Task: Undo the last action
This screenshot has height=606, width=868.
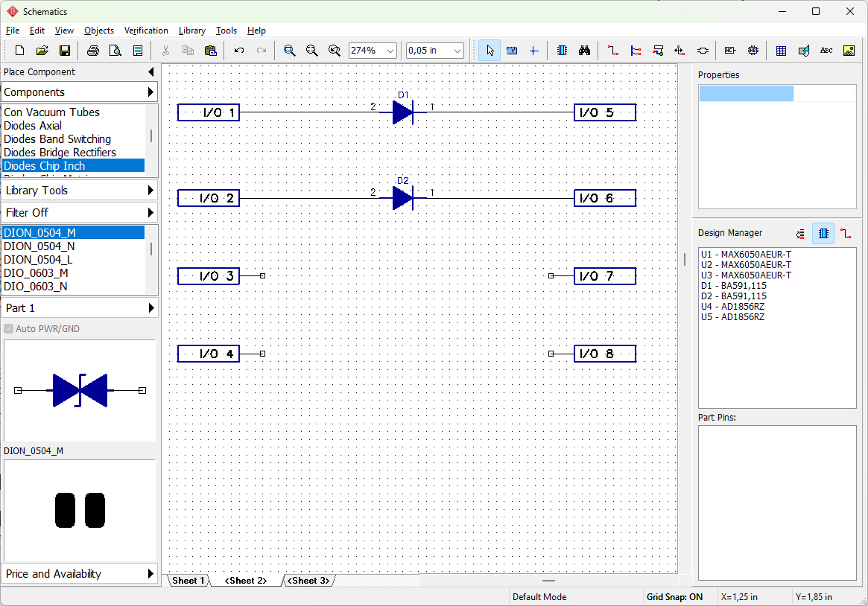Action: pyautogui.click(x=239, y=51)
